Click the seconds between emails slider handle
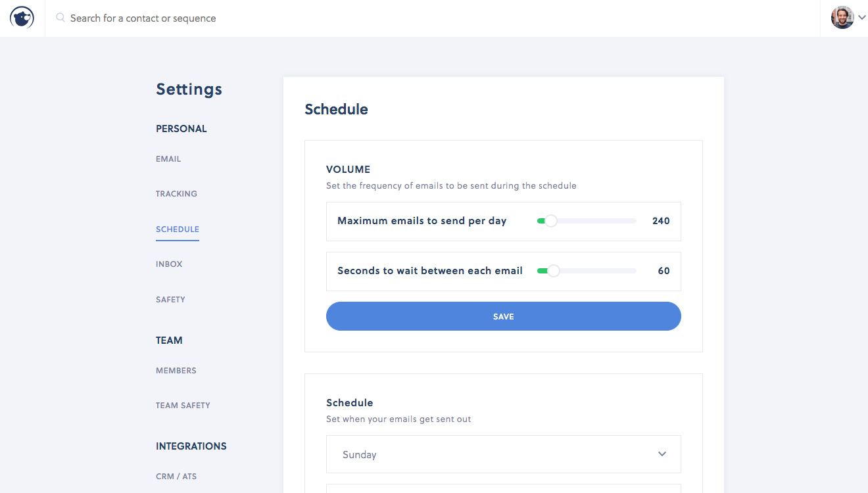Screen dimensions: 868x493 554,271
